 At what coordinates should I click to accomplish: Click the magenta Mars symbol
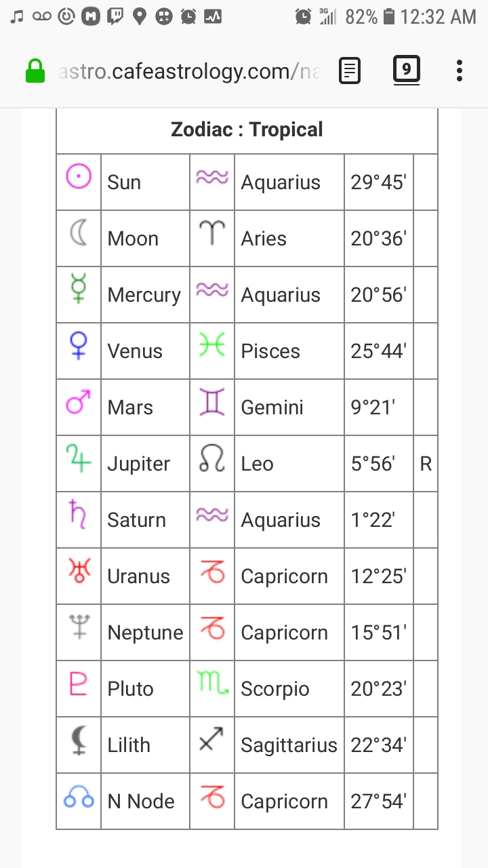(78, 406)
